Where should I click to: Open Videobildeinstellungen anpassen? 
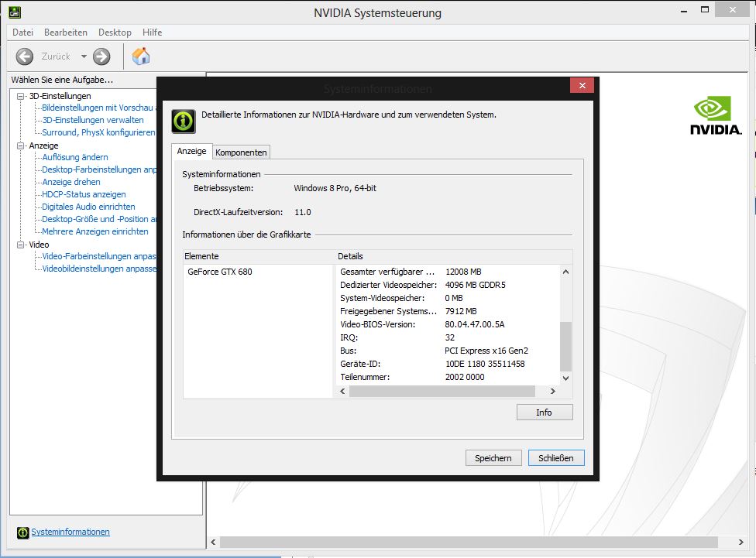(99, 269)
